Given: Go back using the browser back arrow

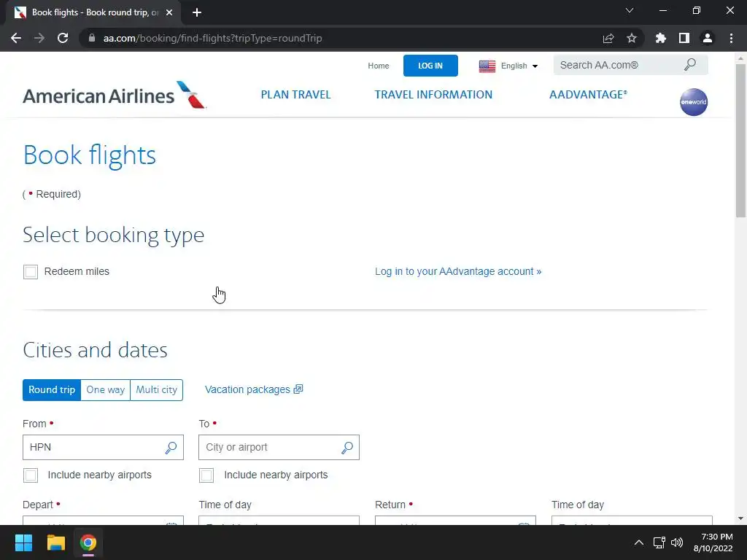Looking at the screenshot, I should [16, 38].
